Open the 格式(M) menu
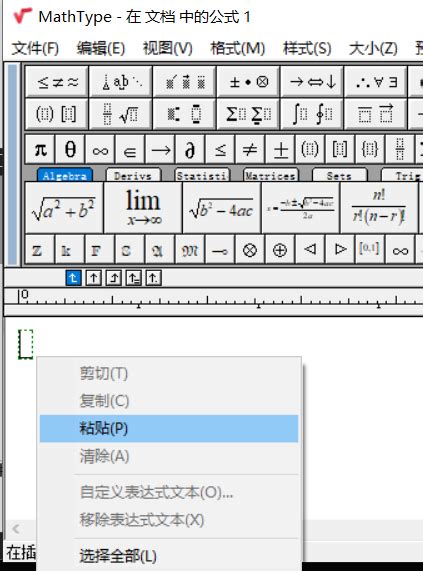Screen dimensions: 423x571 (x=238, y=48)
